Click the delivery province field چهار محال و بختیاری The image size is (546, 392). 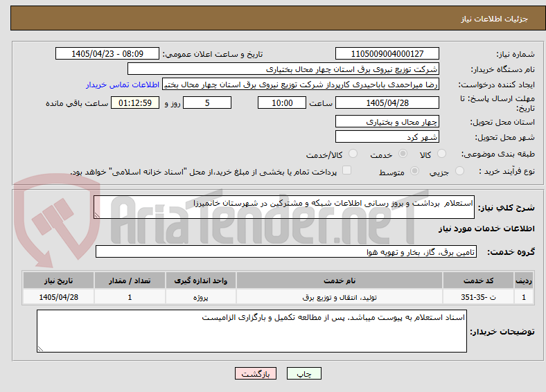point(387,121)
